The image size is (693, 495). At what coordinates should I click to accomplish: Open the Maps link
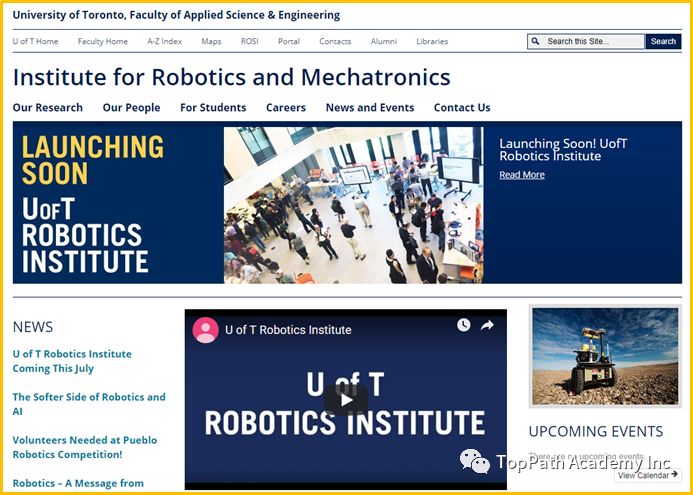pos(211,42)
